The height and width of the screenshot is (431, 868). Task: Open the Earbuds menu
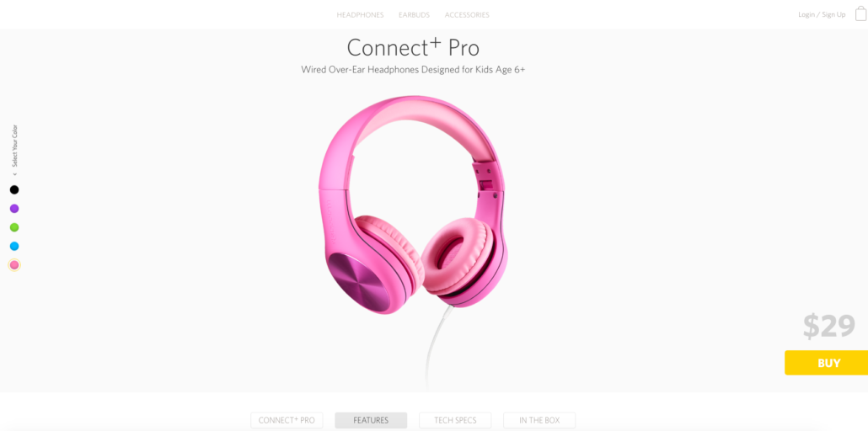414,15
